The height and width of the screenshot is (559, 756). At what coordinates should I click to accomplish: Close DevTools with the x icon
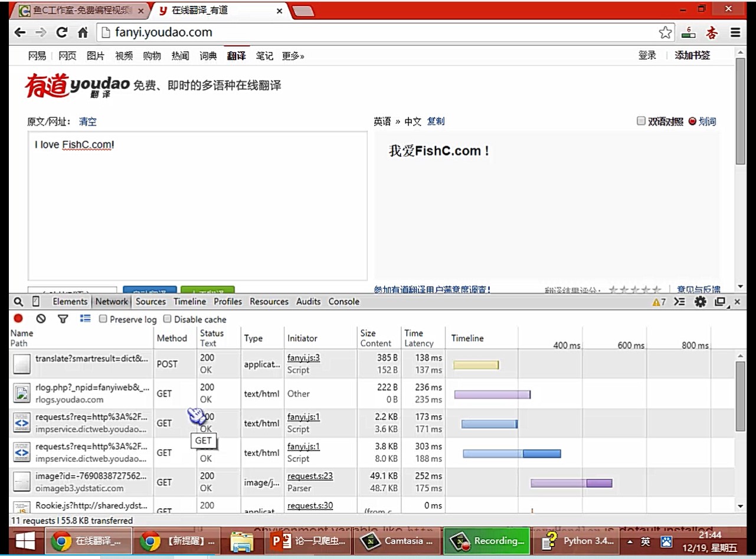pos(737,302)
